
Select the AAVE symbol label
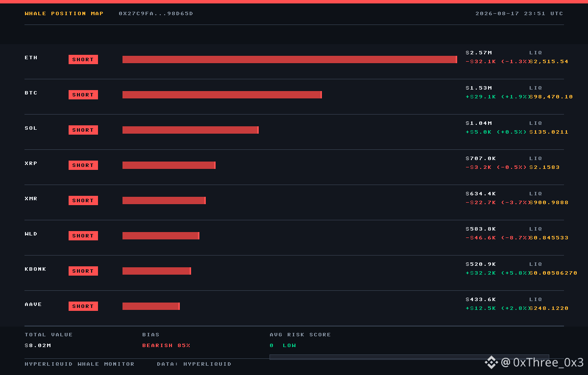point(33,305)
